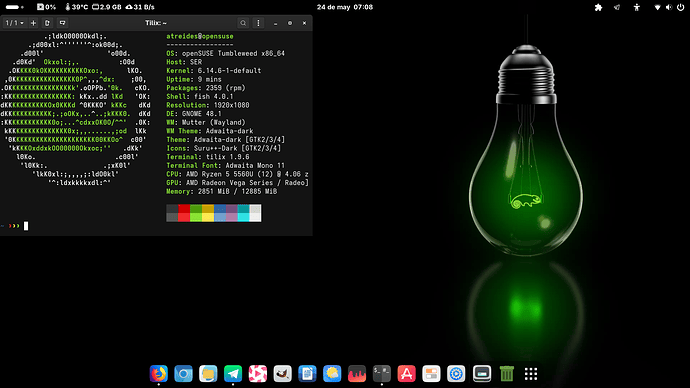Open the Tilix three-dot menu
Image resolution: width=690 pixels, height=388 pixels.
click(258, 23)
